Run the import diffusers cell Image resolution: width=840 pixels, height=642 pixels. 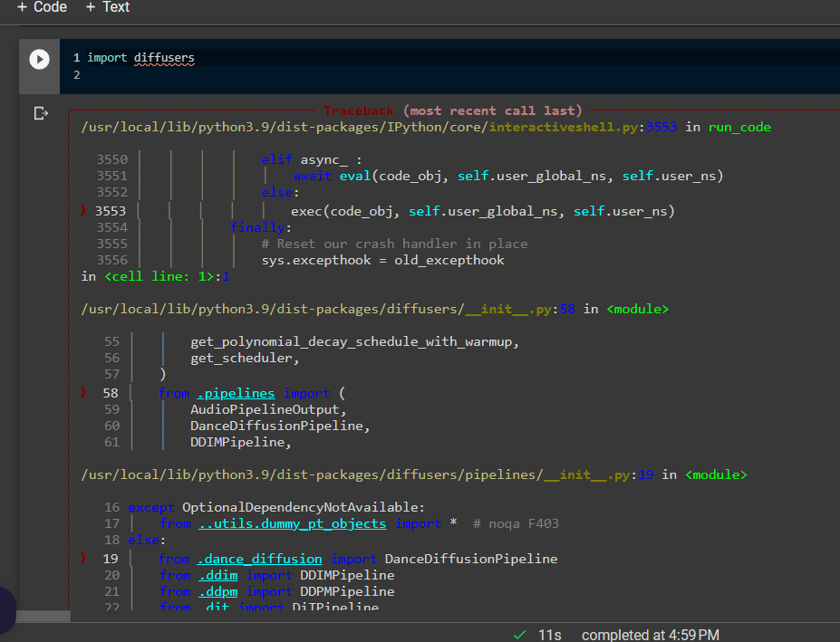coord(39,59)
